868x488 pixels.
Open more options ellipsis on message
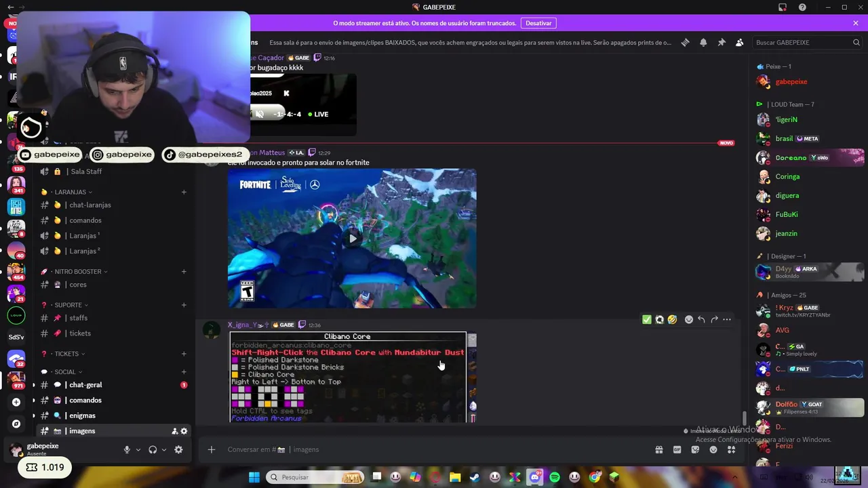(727, 319)
